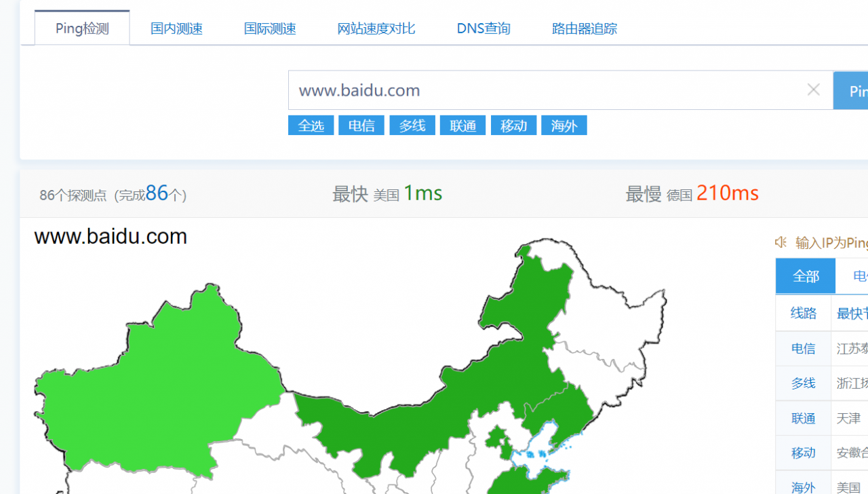The image size is (868, 494).
Task: Toggle the 联通 carrier filter
Action: [462, 125]
